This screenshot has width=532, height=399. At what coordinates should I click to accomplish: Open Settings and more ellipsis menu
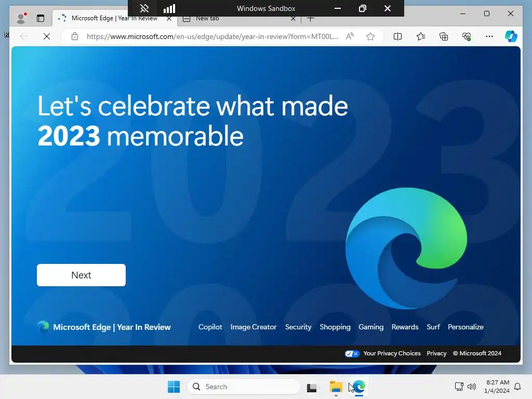(x=489, y=36)
